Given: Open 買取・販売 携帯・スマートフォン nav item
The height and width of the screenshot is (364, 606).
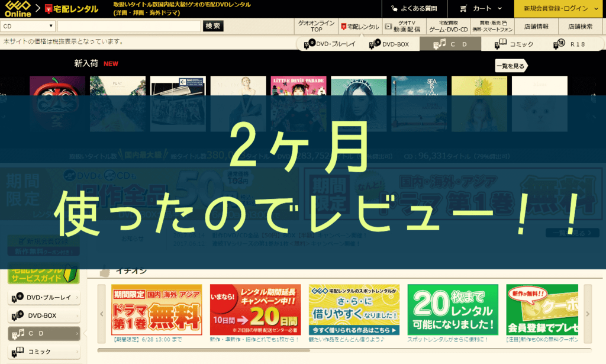Looking at the screenshot, I should (x=492, y=26).
